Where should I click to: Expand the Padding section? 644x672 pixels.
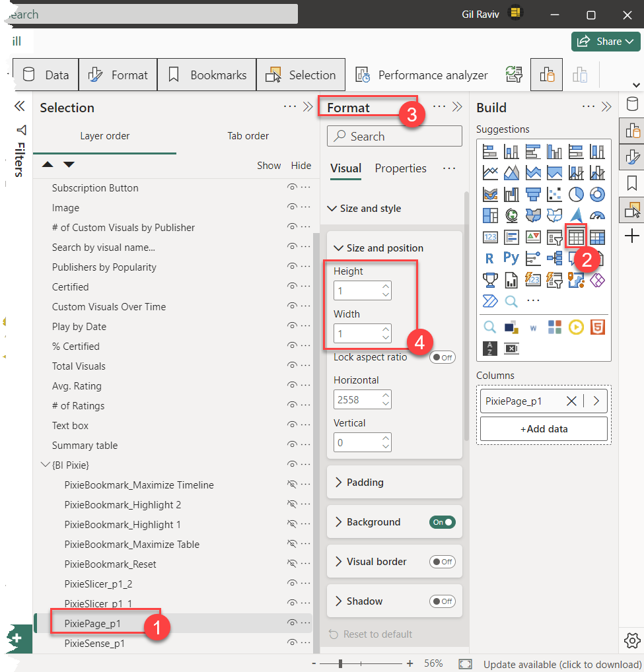(365, 483)
